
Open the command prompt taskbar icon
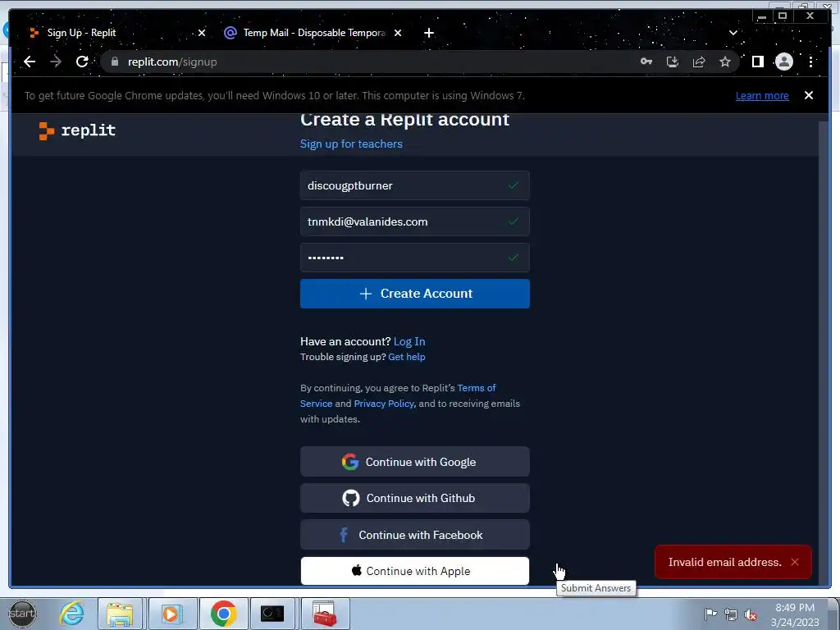[x=272, y=614]
